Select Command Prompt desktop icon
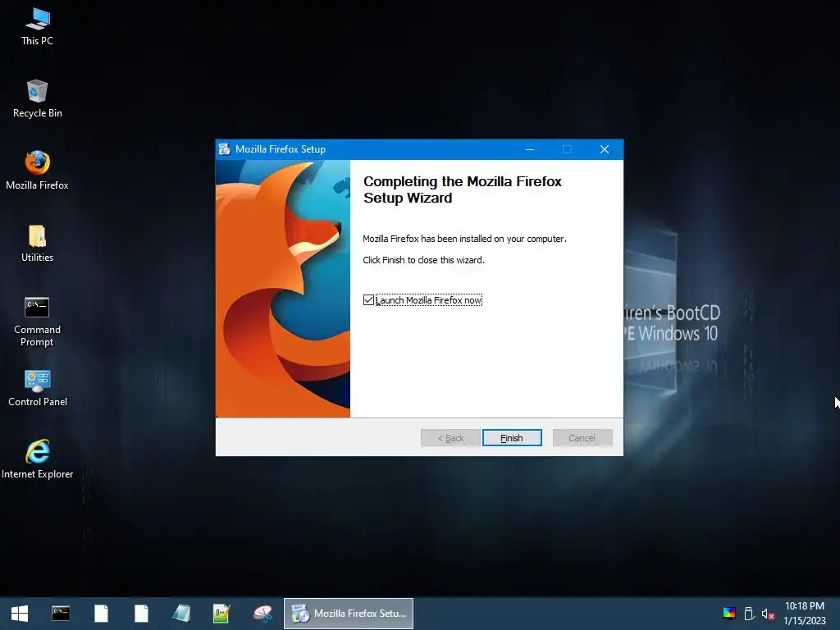840x630 pixels. click(x=38, y=322)
